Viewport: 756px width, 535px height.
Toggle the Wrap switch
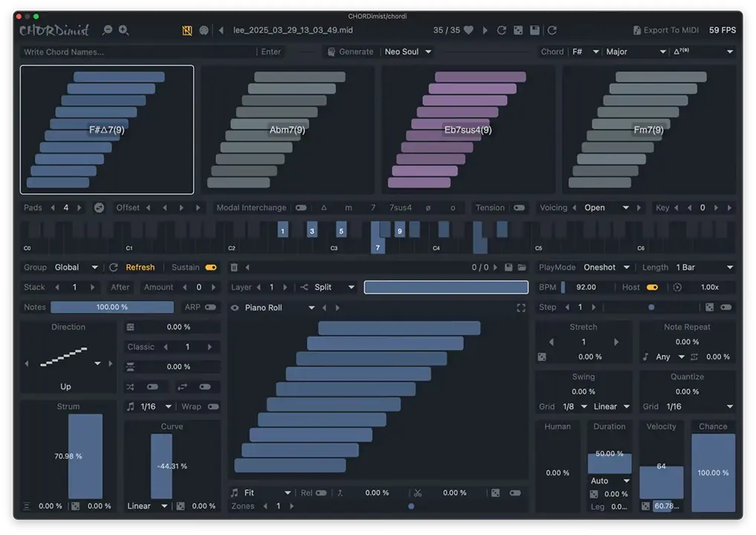click(213, 406)
